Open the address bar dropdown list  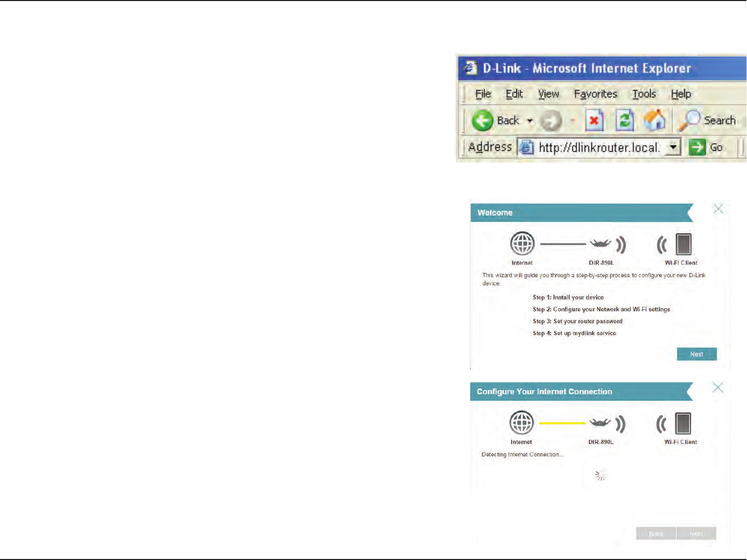click(x=672, y=148)
